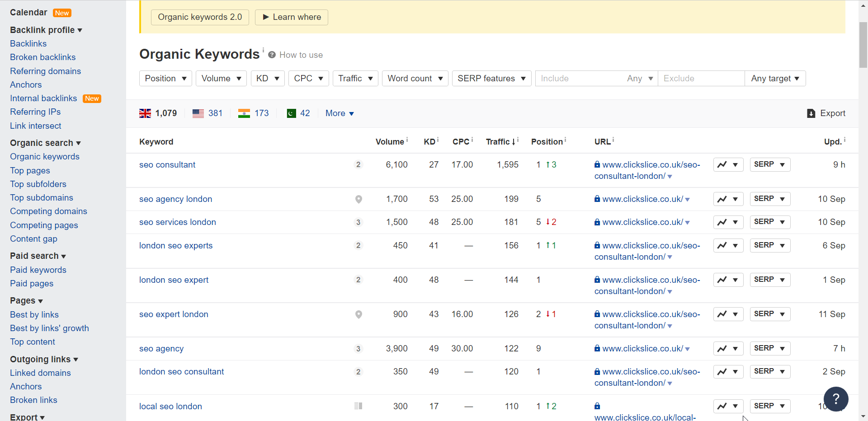Open Top pages in sidebar
The width and height of the screenshot is (868, 421).
[30, 171]
